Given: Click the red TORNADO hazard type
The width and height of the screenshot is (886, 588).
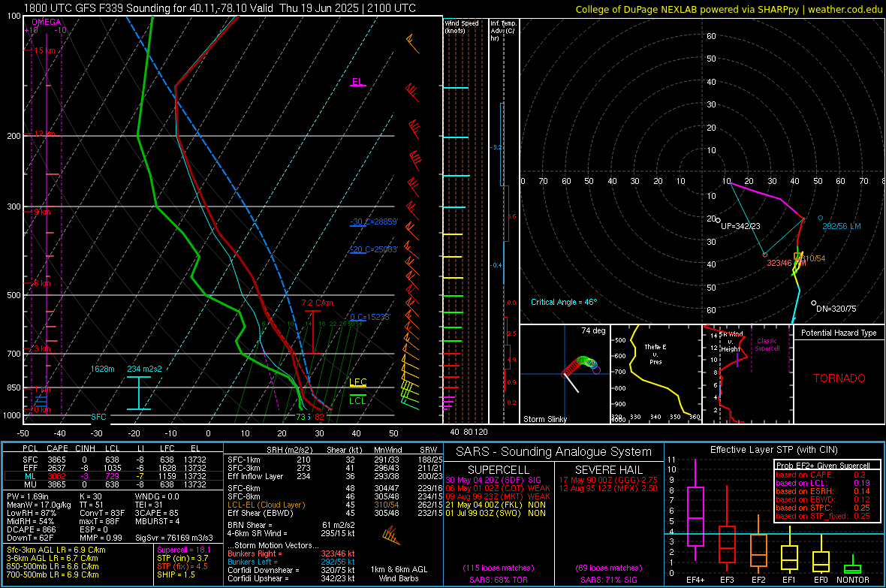Looking at the screenshot, I should [x=839, y=378].
